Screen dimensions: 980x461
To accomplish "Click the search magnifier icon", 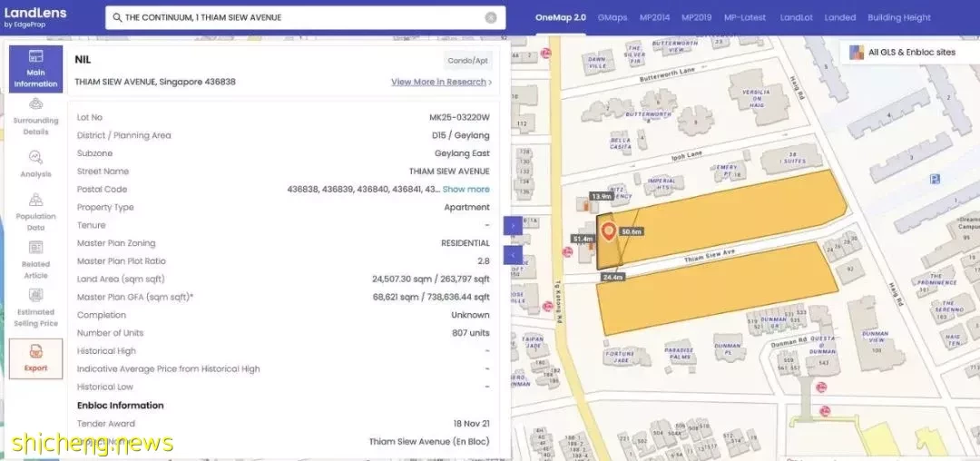I will coord(117,17).
